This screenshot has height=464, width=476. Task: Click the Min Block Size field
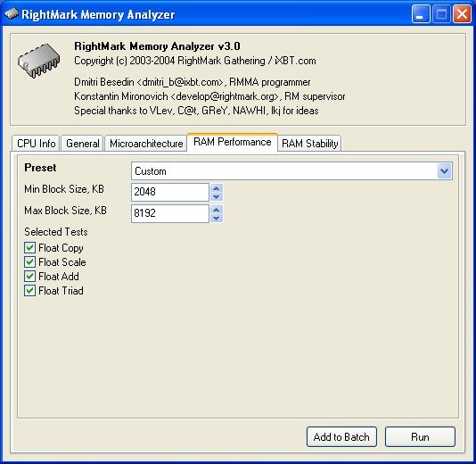pos(170,192)
